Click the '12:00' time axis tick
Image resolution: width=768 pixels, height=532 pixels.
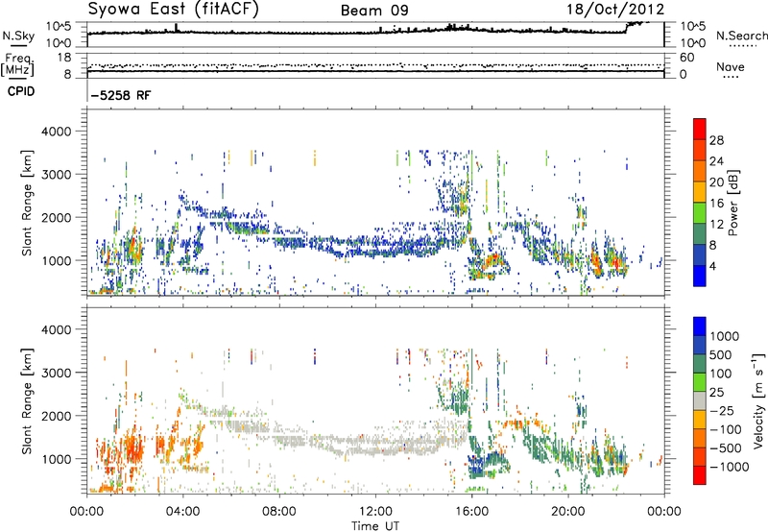click(375, 512)
